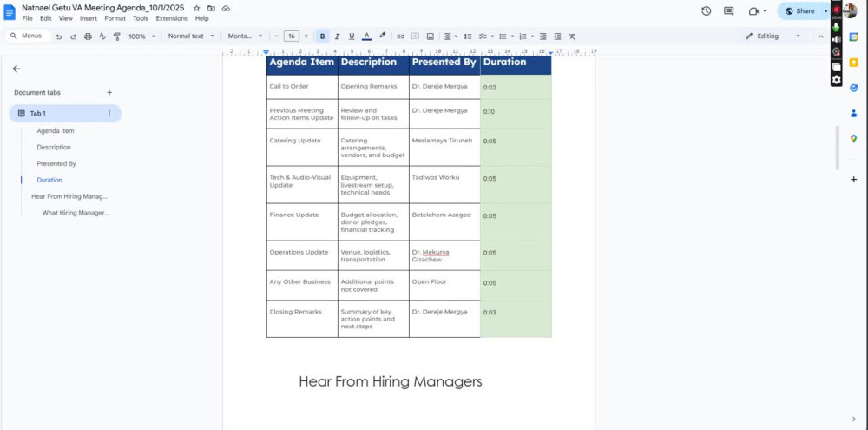Toggle italic formatting
This screenshot has height=430, width=868.
(x=337, y=36)
